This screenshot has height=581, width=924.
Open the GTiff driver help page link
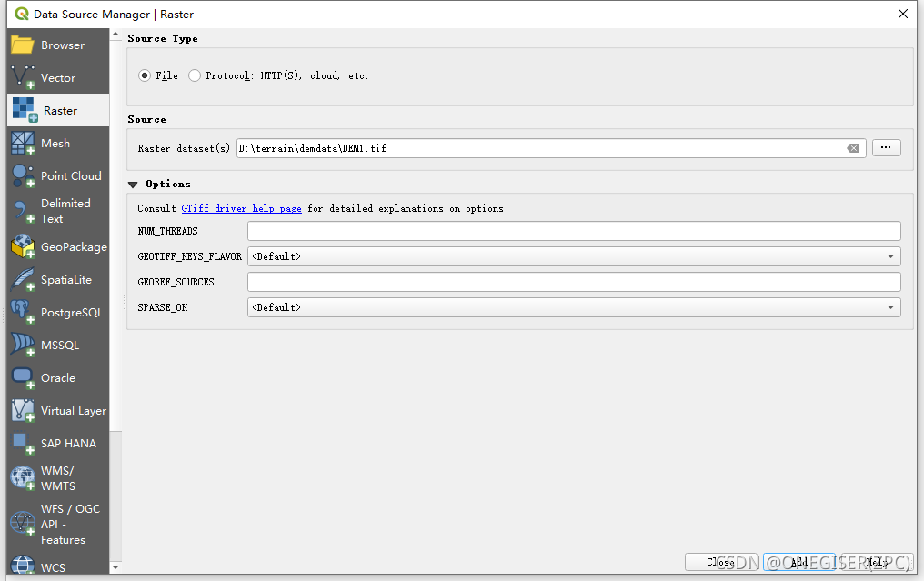click(x=242, y=208)
